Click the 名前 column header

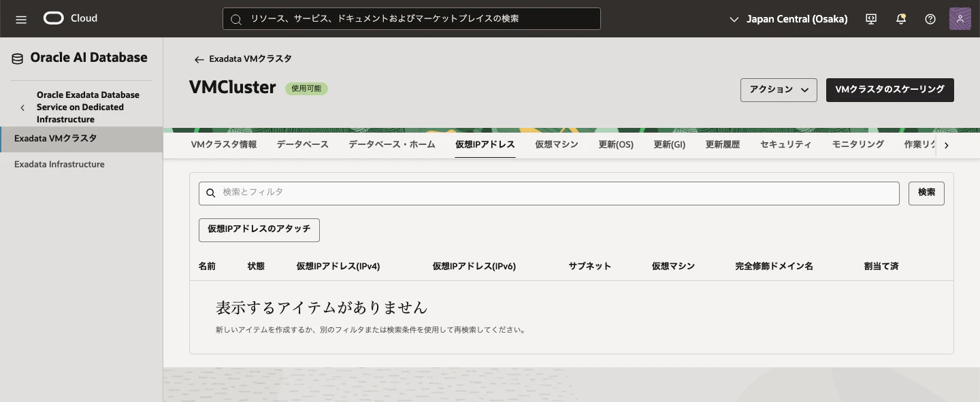(207, 266)
